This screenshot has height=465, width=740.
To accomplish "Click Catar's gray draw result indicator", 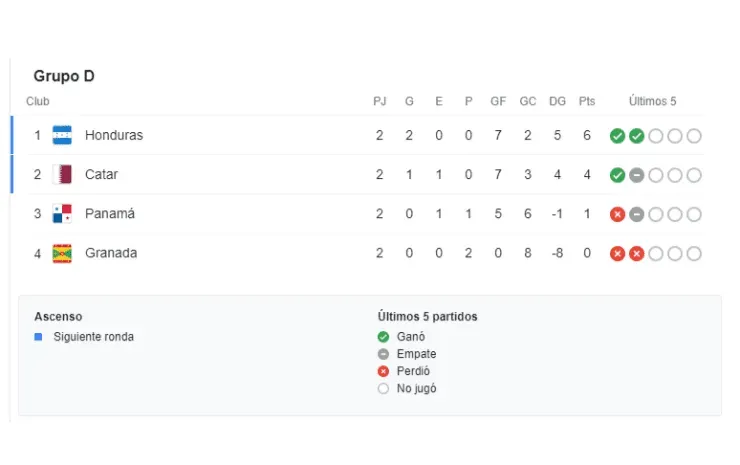I will pos(636,175).
